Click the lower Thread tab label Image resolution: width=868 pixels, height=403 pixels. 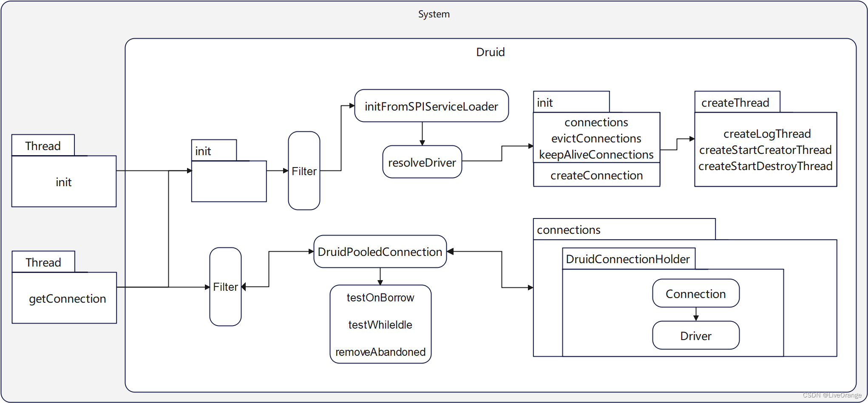[43, 262]
